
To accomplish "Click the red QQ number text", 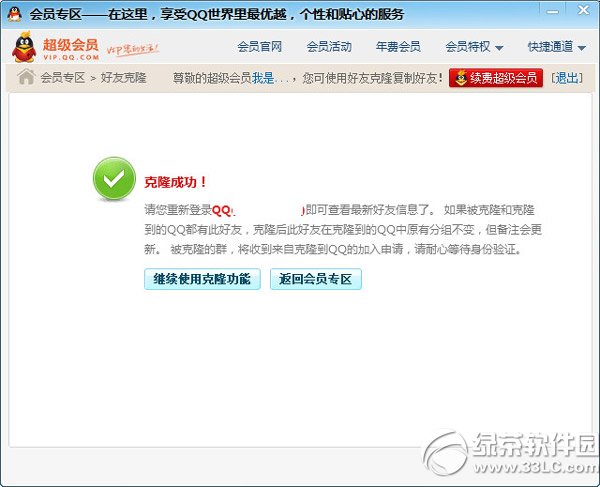I will [258, 210].
